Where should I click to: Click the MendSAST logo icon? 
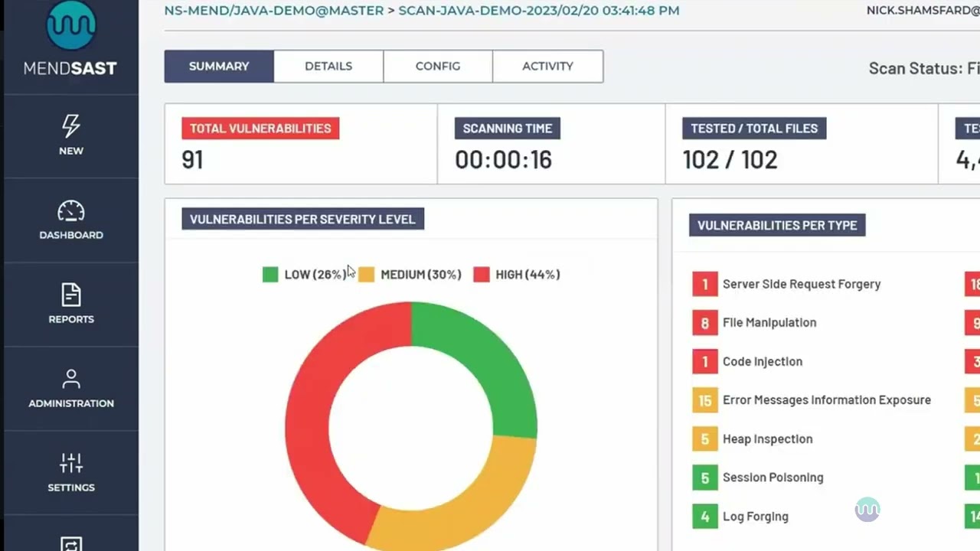coord(71,25)
